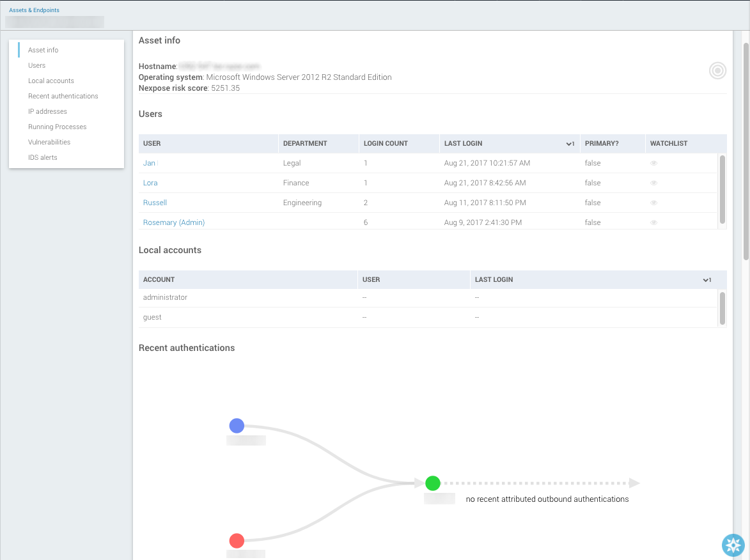
Task: Click the Finance department cell
Action: (296, 183)
